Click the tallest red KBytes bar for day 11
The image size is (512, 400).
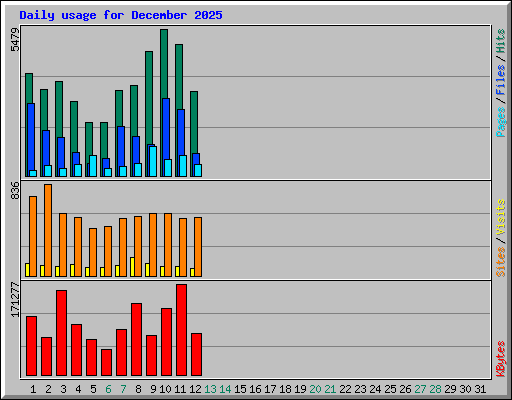[x=182, y=330]
